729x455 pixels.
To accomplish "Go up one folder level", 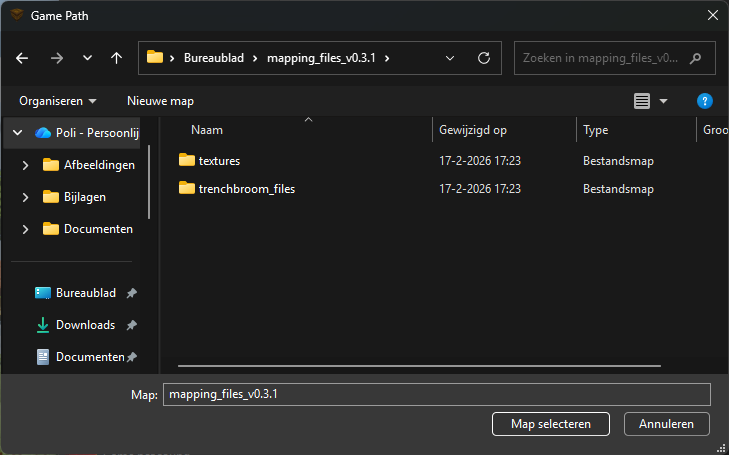I will pos(116,58).
